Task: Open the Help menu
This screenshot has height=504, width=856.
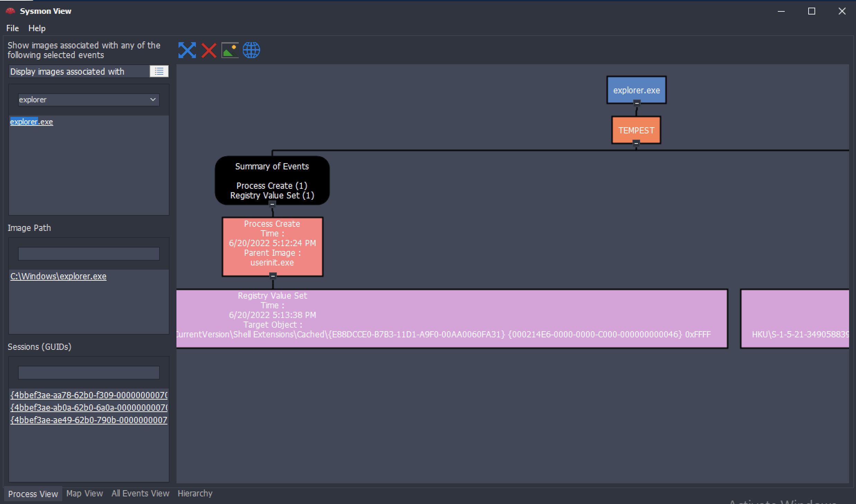Action: (37, 28)
